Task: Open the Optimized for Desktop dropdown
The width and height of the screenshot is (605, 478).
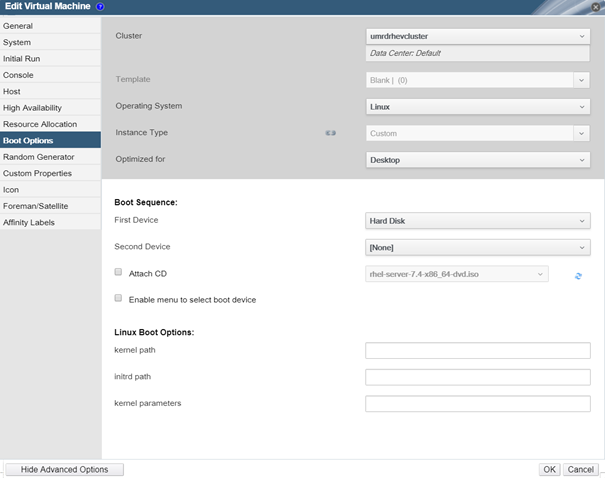Action: pos(478,160)
